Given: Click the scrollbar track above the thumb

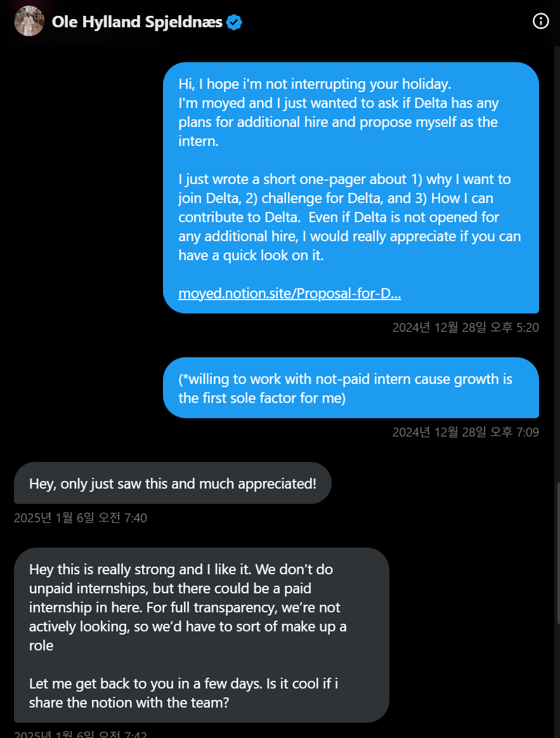Looking at the screenshot, I should (557, 254).
